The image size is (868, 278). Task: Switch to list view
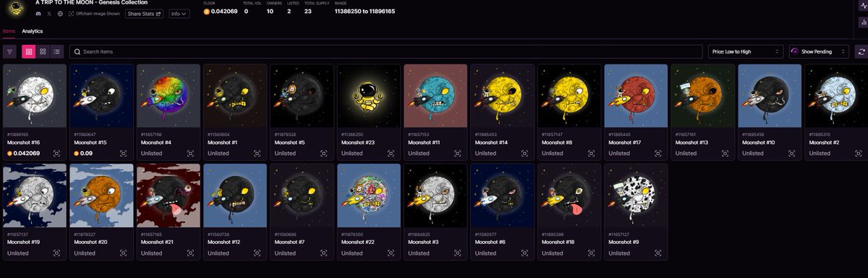[x=56, y=51]
